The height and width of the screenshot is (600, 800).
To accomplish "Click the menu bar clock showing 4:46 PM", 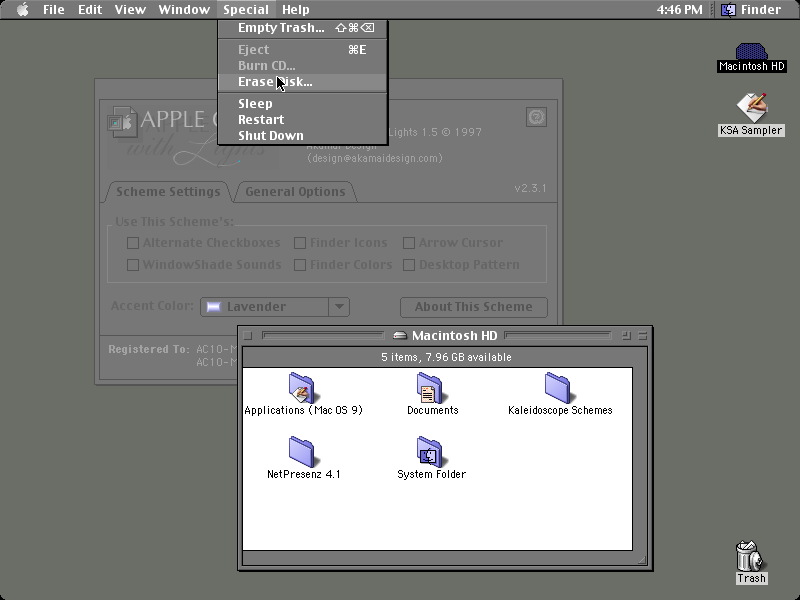I will 680,9.
